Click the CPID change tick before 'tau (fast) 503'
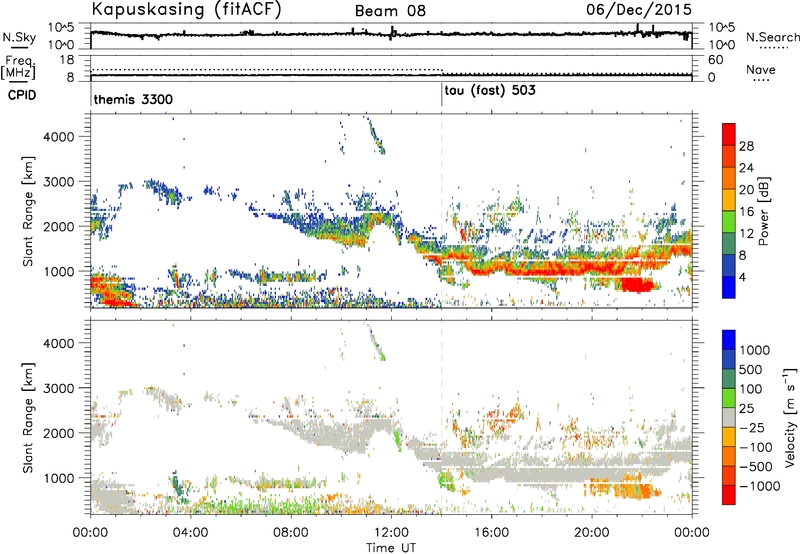 [442, 95]
